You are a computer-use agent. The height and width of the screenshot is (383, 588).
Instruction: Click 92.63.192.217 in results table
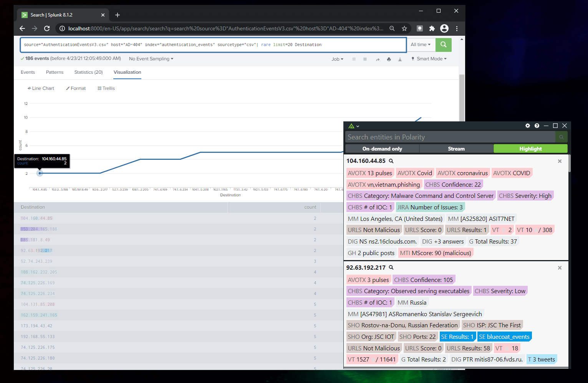pyautogui.click(x=36, y=250)
